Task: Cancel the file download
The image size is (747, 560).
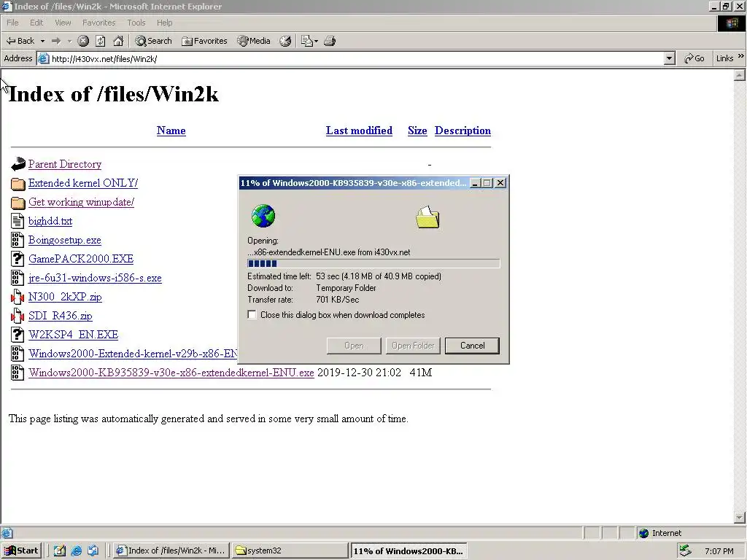Action: tap(472, 346)
